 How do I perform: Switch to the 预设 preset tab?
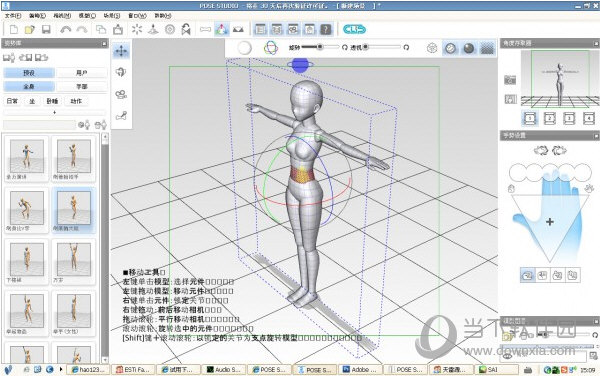(29, 73)
